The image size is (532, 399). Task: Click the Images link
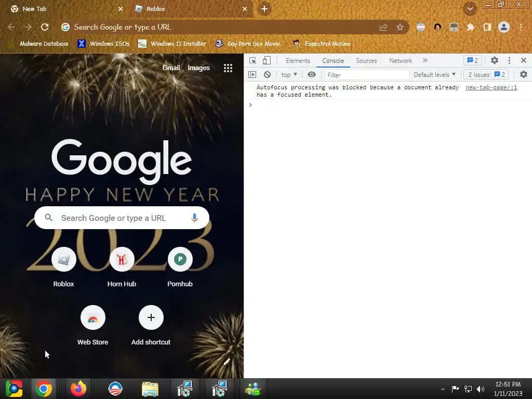click(x=199, y=68)
